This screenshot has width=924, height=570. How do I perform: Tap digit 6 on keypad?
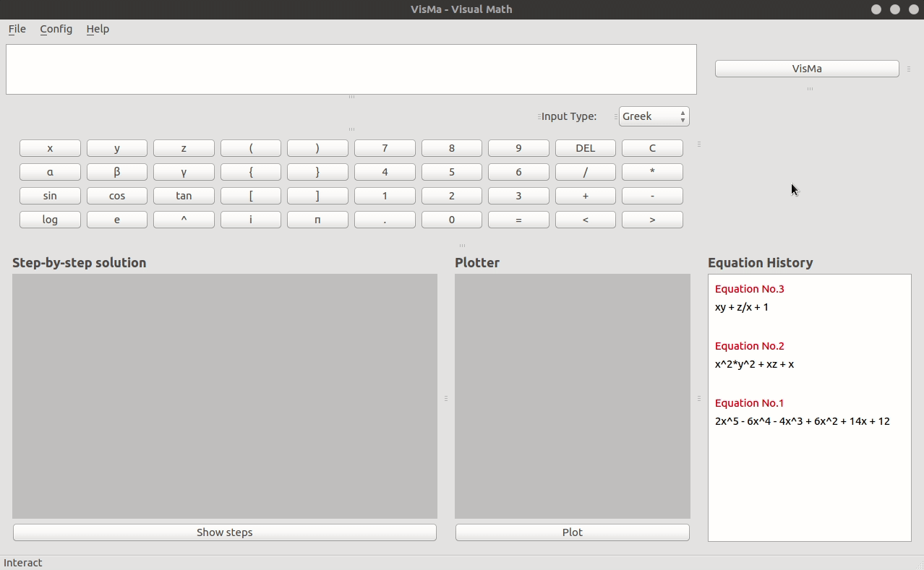(x=518, y=172)
